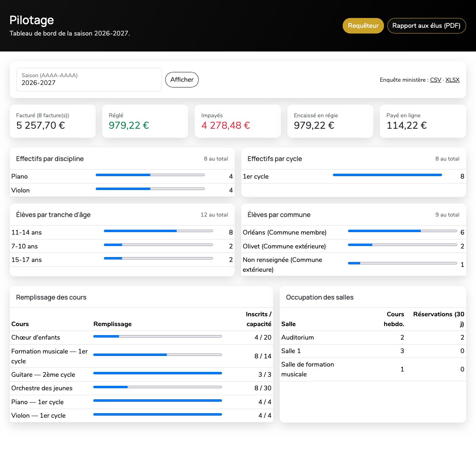This screenshot has height=452, width=476.
Task: Select the Payé en ligne amount 114,22 €
Action: pos(406,125)
